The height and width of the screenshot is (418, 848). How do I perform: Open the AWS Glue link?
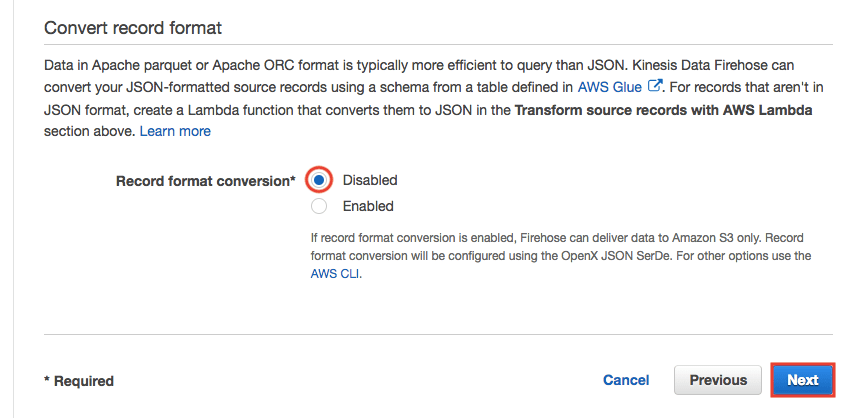609,87
